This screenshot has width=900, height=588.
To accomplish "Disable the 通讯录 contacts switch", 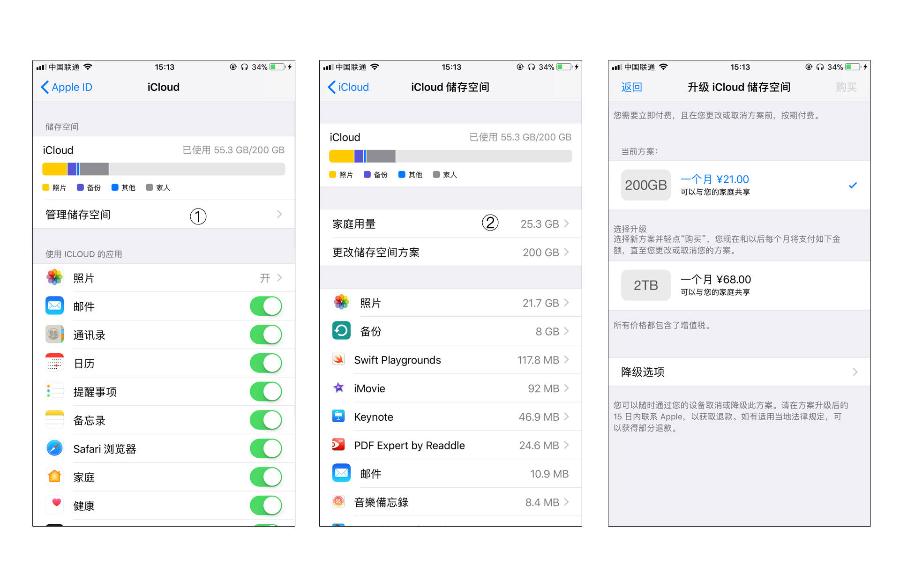I will 266,335.
